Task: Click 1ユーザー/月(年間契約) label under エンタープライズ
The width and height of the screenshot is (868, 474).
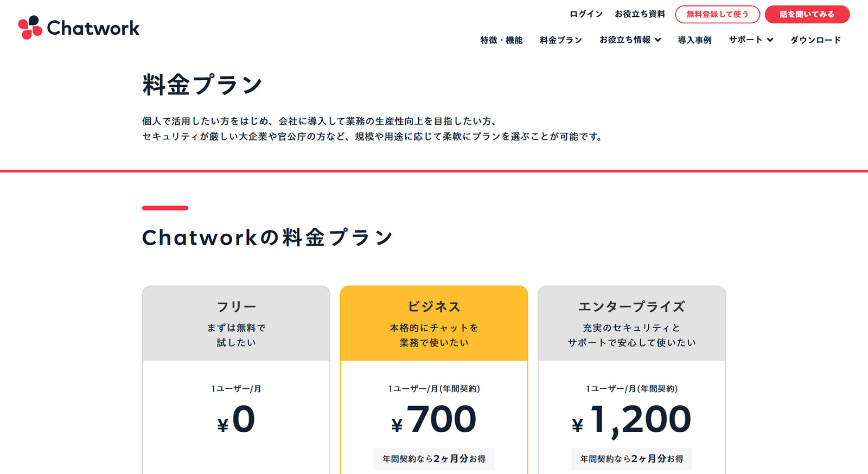Action: point(631,389)
